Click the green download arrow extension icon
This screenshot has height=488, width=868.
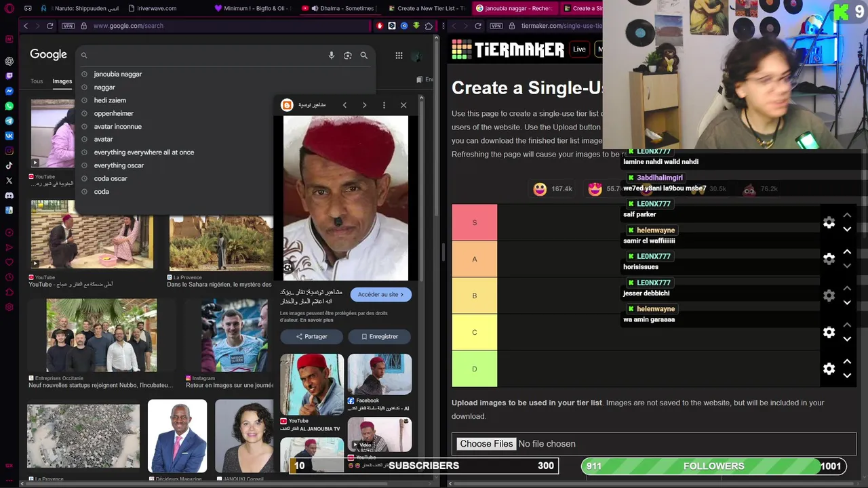416,26
